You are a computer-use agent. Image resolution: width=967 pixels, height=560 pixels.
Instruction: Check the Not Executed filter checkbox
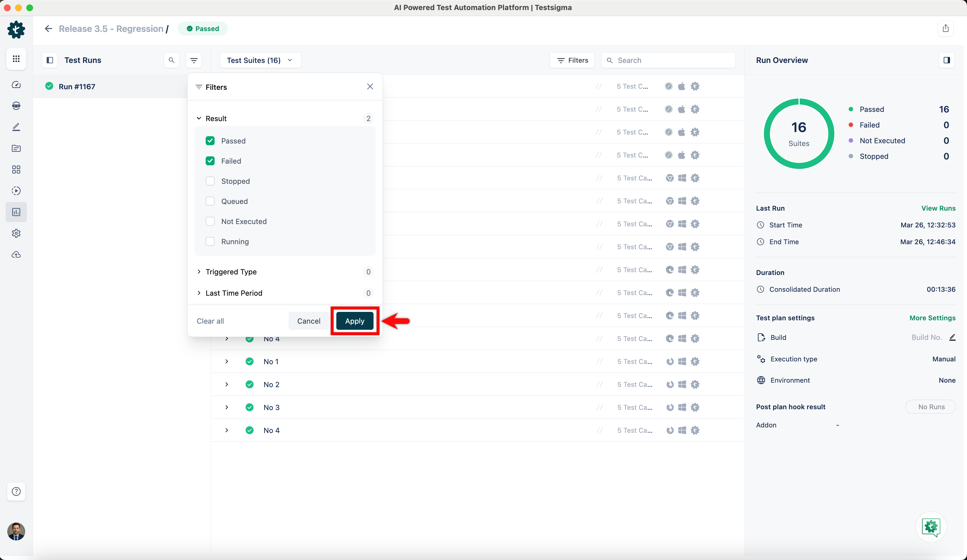coord(210,221)
